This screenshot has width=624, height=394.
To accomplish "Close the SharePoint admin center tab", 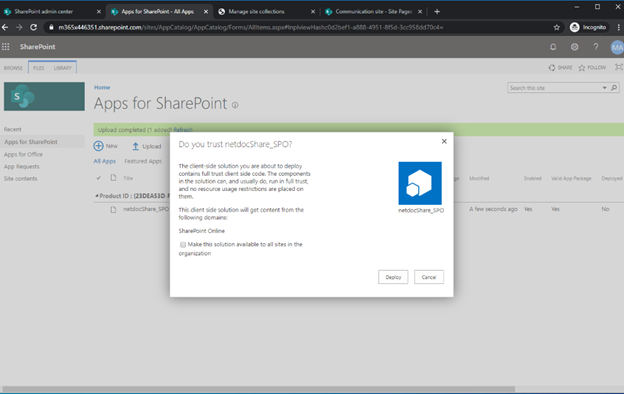I will 99,12.
